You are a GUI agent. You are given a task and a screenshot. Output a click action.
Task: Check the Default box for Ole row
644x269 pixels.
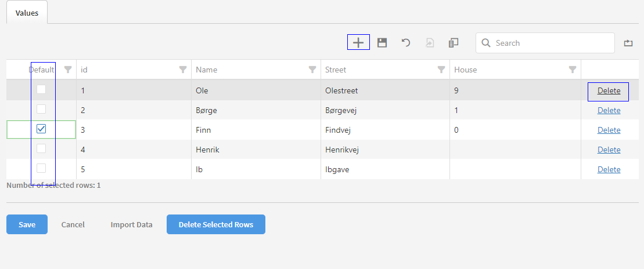click(x=41, y=89)
